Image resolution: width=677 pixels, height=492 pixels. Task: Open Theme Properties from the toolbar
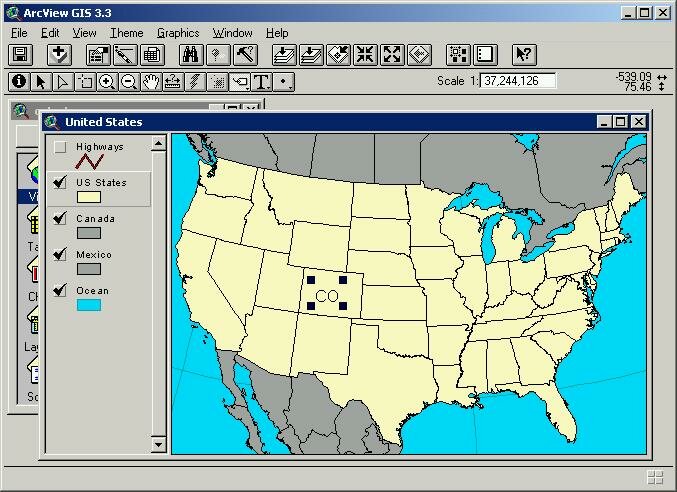coord(98,55)
